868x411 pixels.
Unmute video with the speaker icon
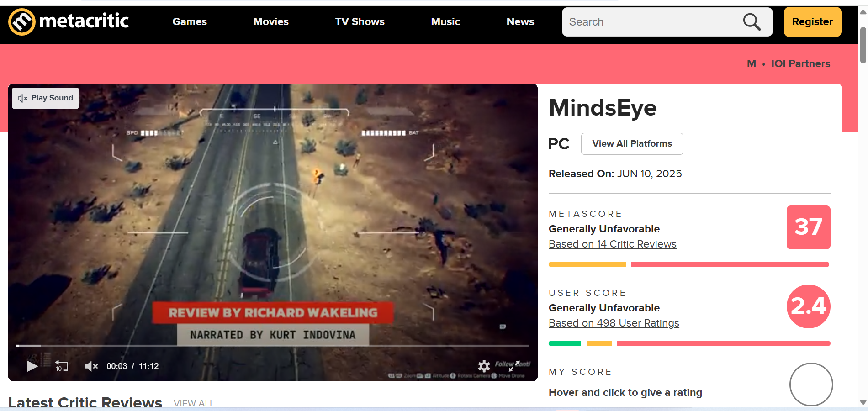point(91,366)
